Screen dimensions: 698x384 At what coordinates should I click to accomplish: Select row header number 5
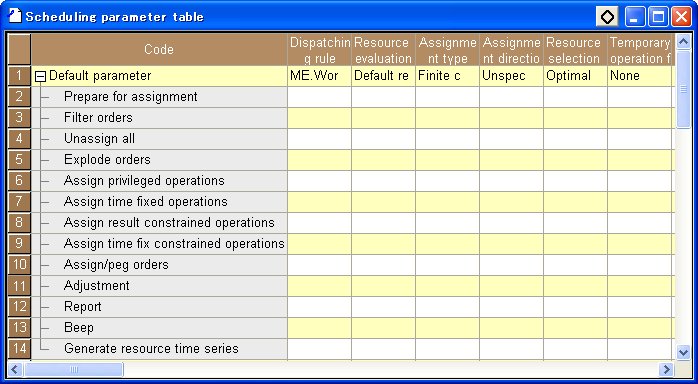(19, 160)
